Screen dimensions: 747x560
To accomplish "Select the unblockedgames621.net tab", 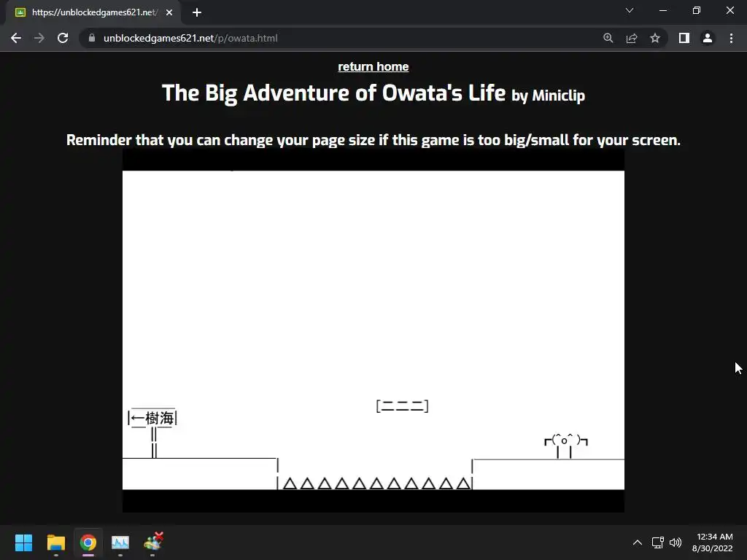I will pyautogui.click(x=93, y=12).
